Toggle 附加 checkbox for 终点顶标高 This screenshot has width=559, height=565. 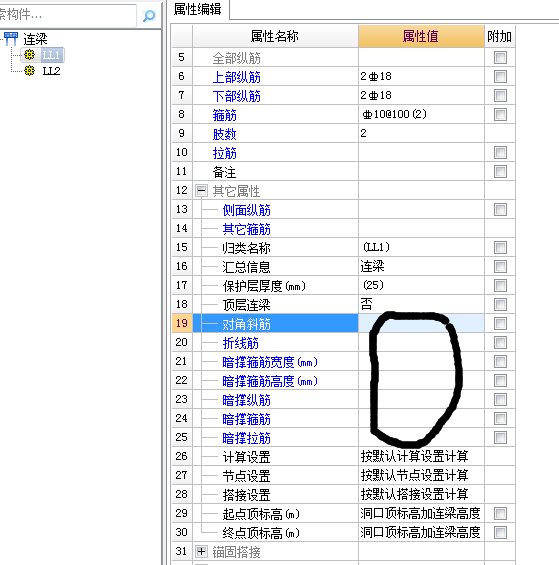point(500,532)
